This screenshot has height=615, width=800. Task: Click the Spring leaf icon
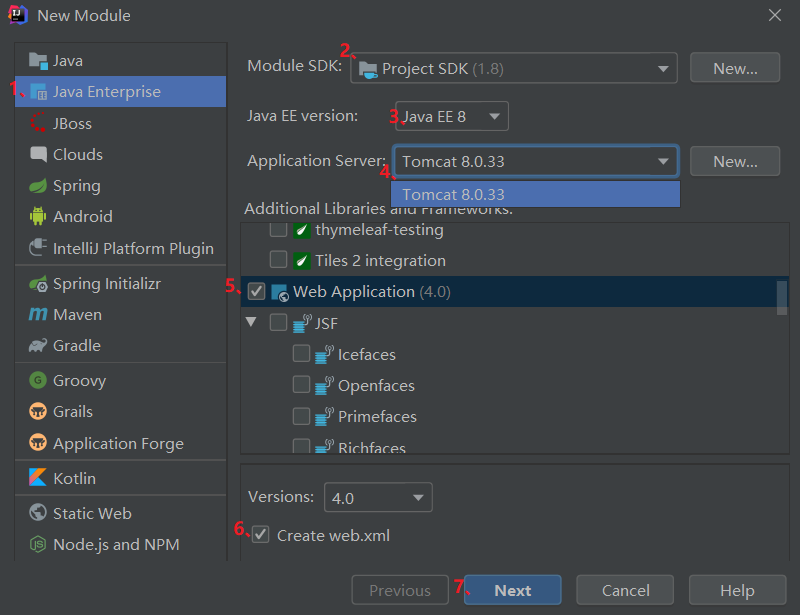(38, 186)
